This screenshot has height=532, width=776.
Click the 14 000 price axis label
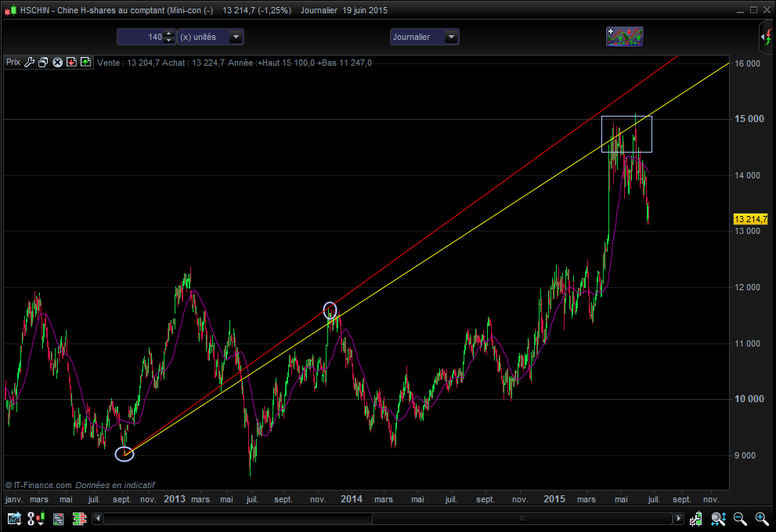(747, 175)
